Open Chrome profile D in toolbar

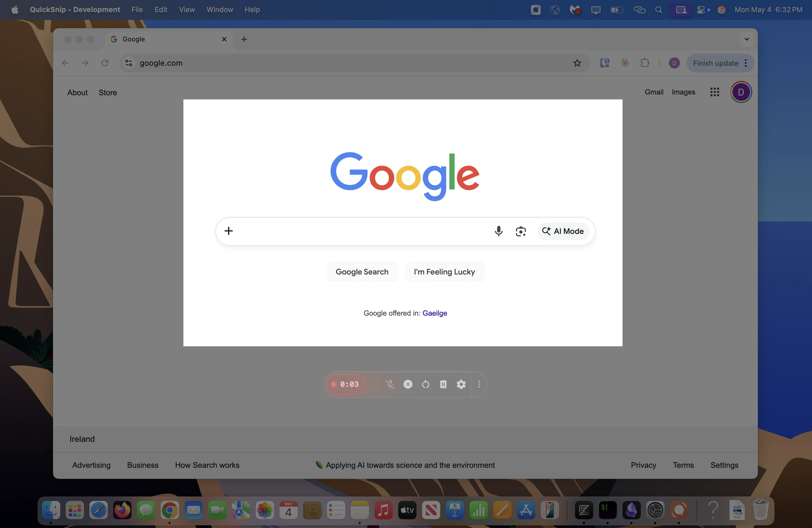point(674,63)
